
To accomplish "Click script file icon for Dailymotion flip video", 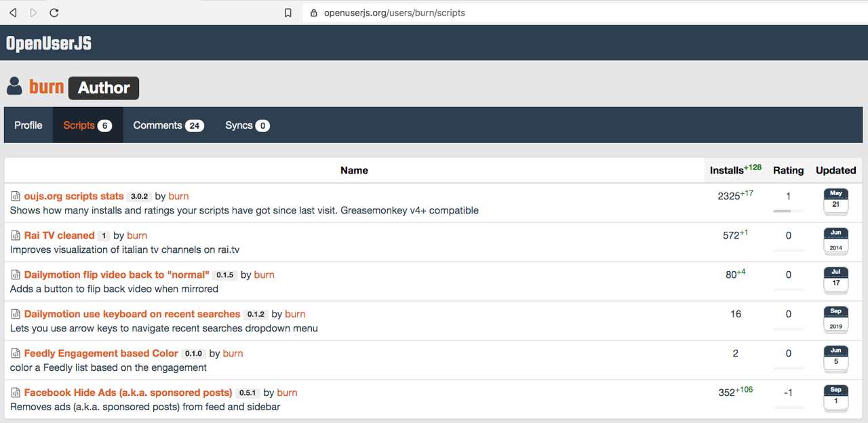I will (x=16, y=275).
